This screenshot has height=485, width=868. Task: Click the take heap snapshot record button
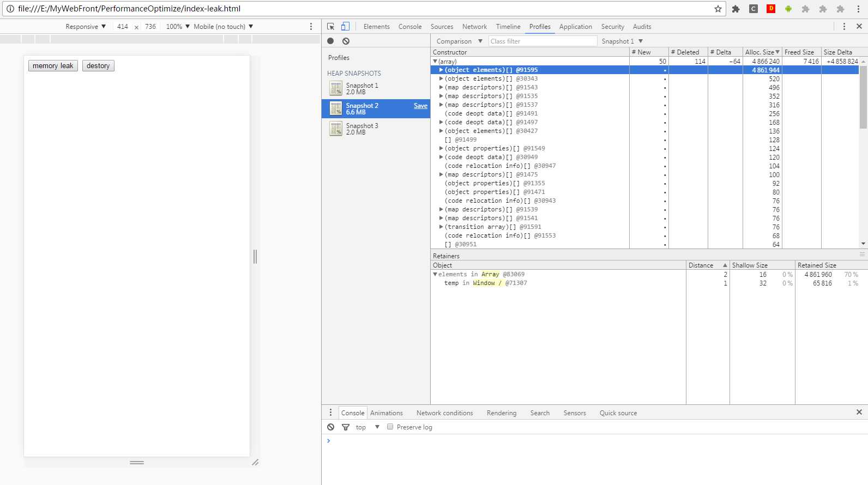330,41
